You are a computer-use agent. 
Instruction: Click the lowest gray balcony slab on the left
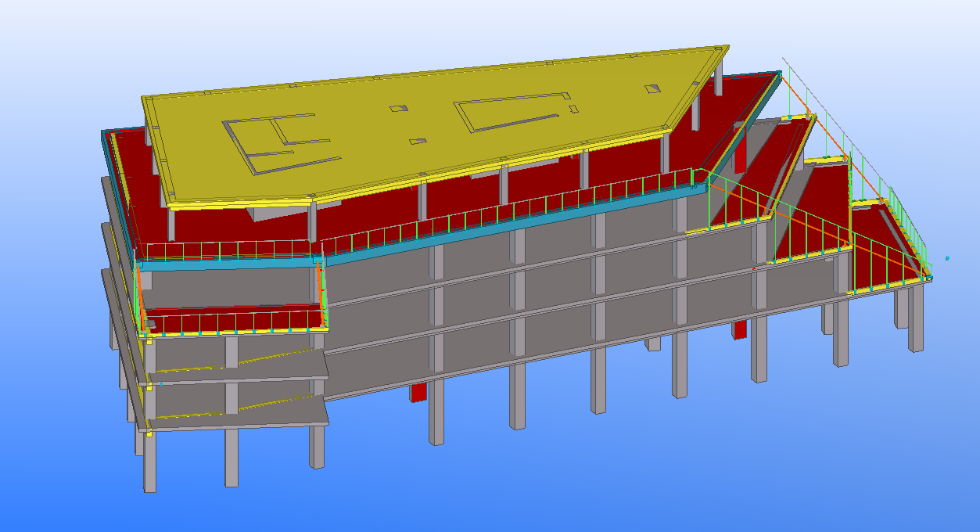coord(235,417)
